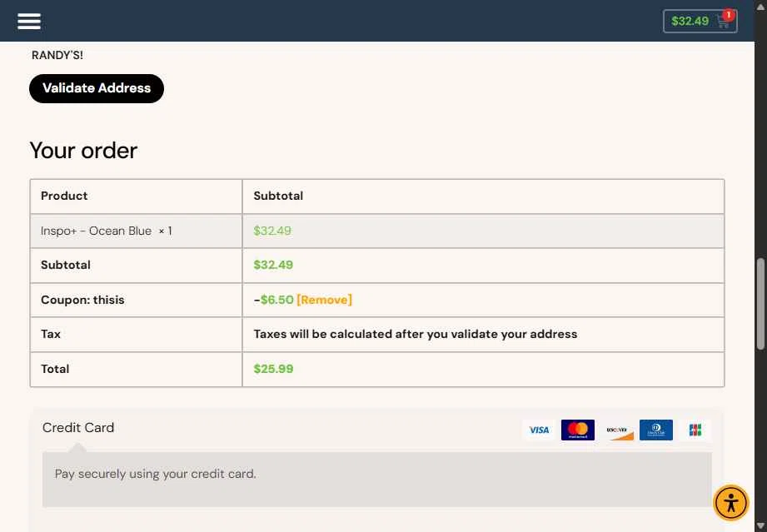The width and height of the screenshot is (767, 532).
Task: Open the accessibility widget icon
Action: (731, 503)
